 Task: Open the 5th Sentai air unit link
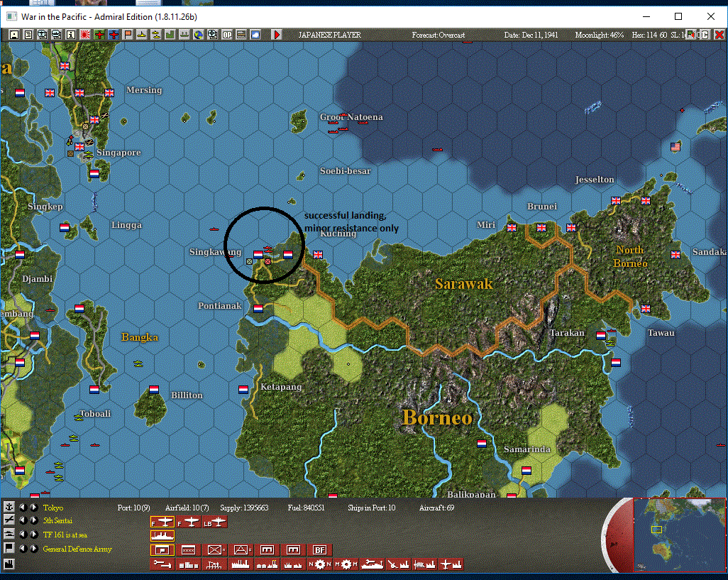click(57, 520)
